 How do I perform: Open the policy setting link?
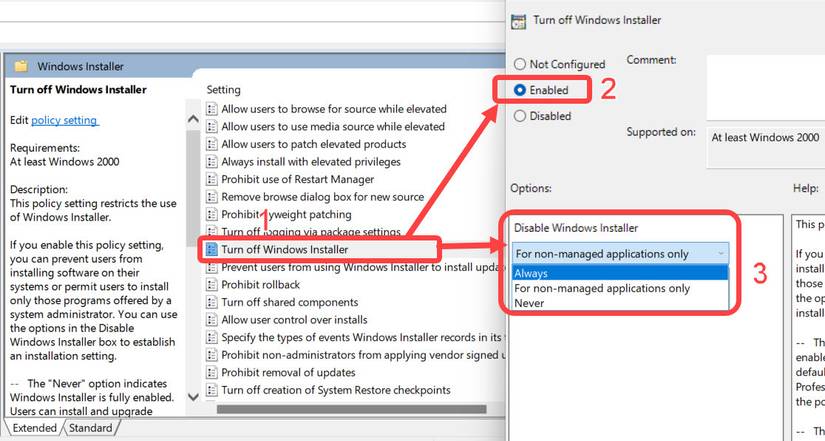[x=64, y=120]
